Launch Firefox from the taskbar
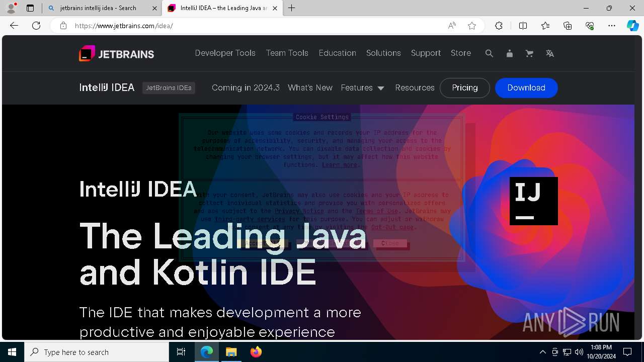 click(256, 352)
